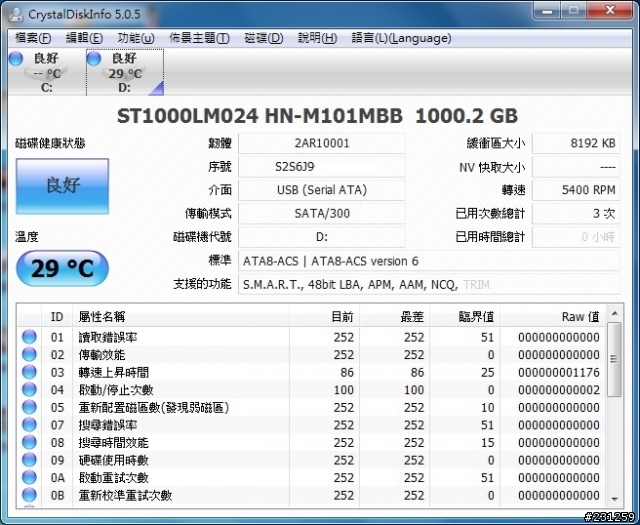Select the 搜尋錯誤率 attribute row

click(x=311, y=425)
